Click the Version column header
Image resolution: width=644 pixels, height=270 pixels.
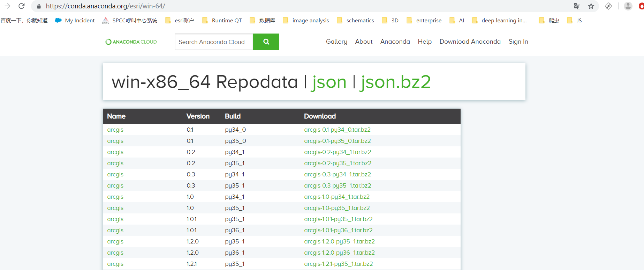point(198,116)
